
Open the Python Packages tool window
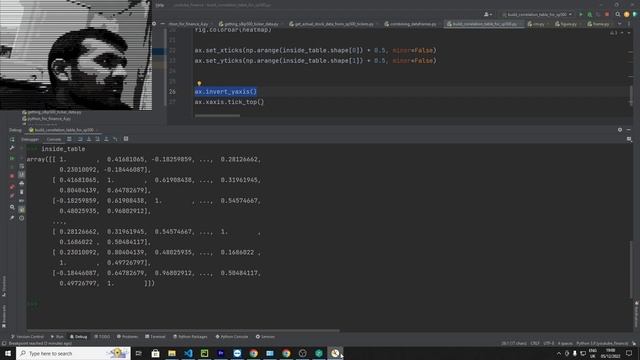(190, 337)
